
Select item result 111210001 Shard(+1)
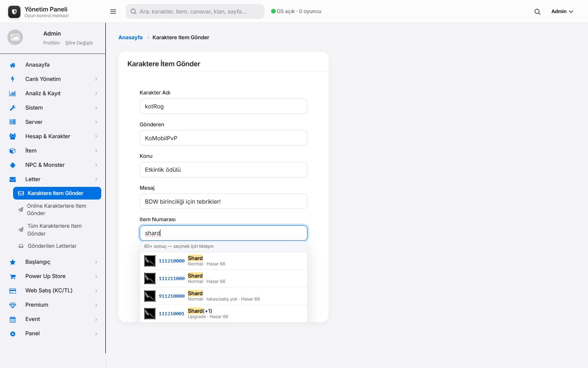223,314
